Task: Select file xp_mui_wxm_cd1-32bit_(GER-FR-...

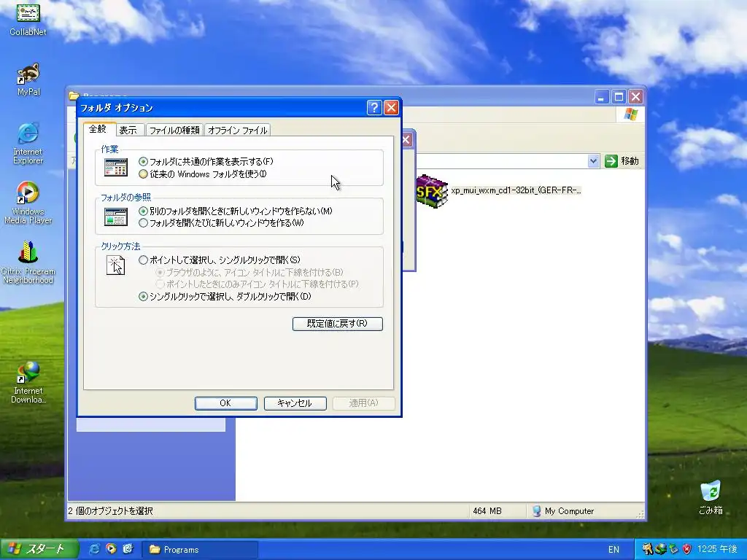Action: [516, 190]
